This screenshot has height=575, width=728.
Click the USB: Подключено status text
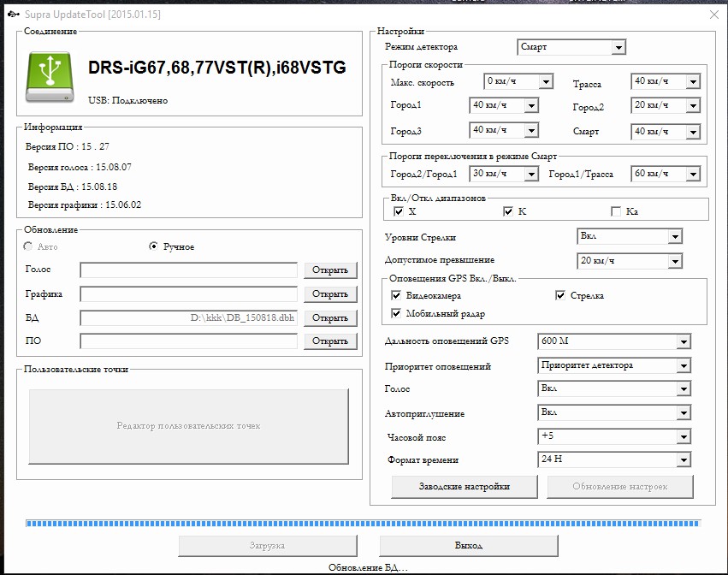pos(128,100)
